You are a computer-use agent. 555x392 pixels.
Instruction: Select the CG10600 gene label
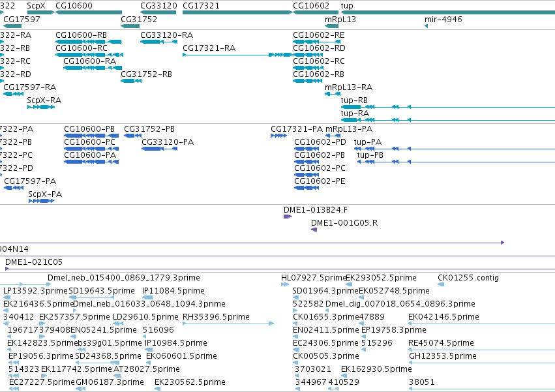(74, 6)
